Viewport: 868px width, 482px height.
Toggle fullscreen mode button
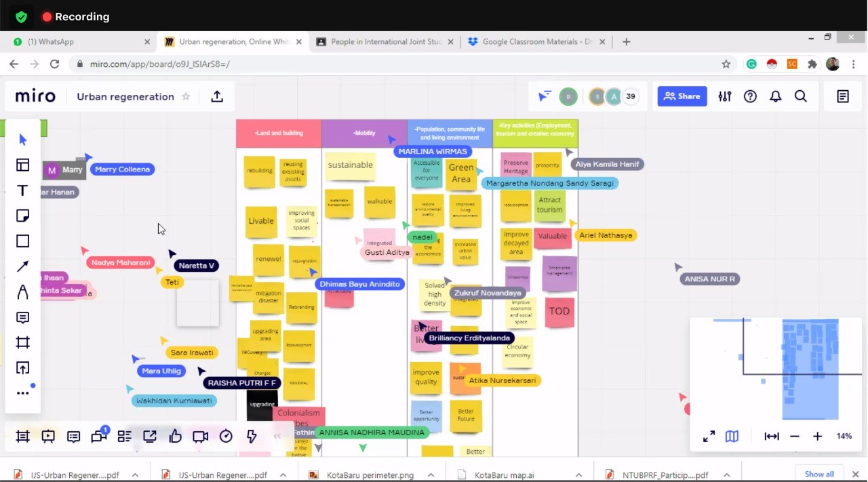point(709,437)
